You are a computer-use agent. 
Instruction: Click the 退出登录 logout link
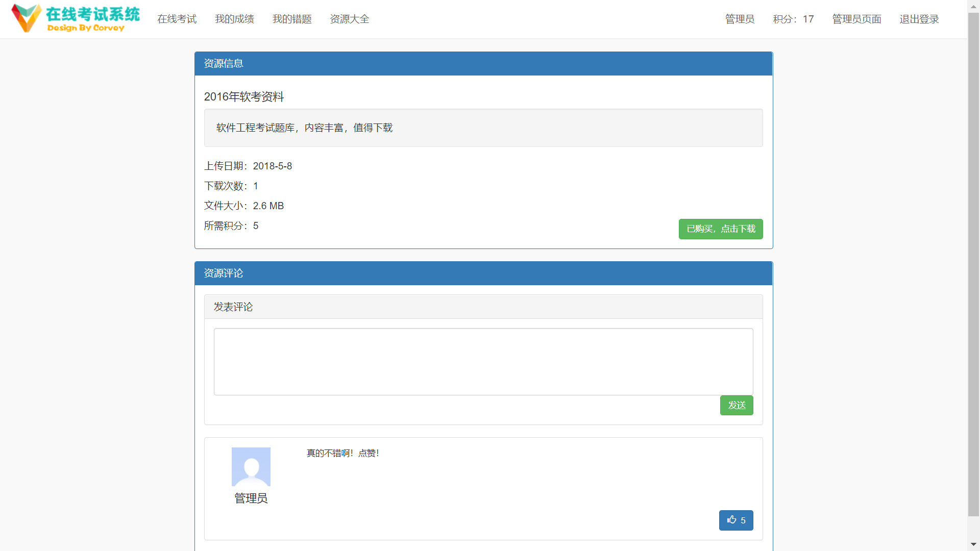click(918, 19)
